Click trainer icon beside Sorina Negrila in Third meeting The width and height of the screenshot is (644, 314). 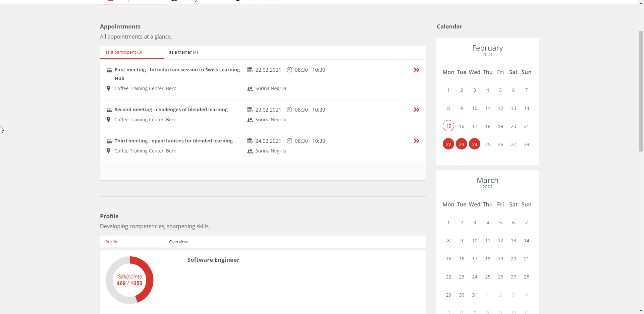[x=250, y=151]
